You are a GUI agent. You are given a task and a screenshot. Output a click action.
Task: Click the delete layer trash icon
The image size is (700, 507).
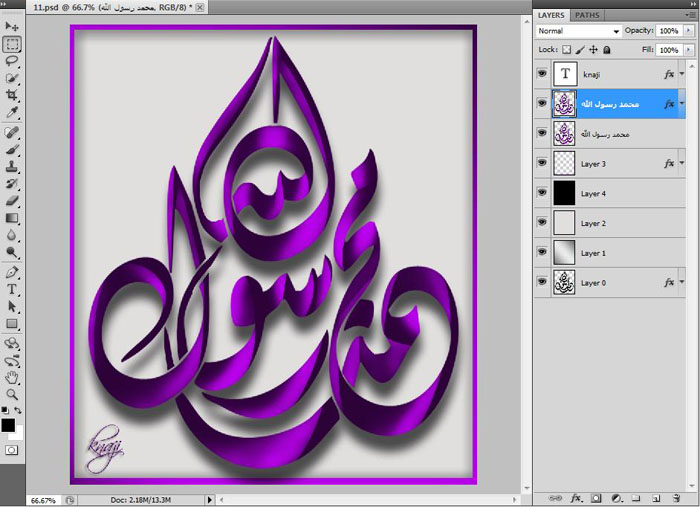pos(677,497)
